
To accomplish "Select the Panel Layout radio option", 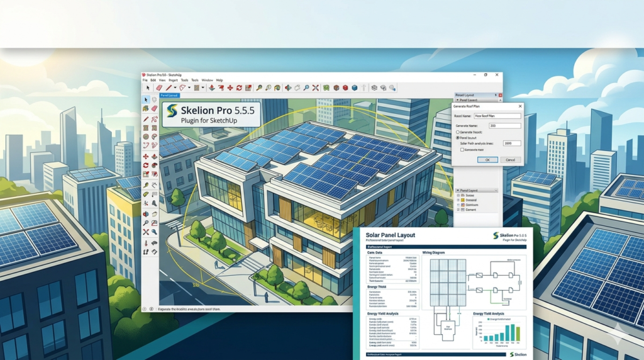I will click(x=458, y=138).
